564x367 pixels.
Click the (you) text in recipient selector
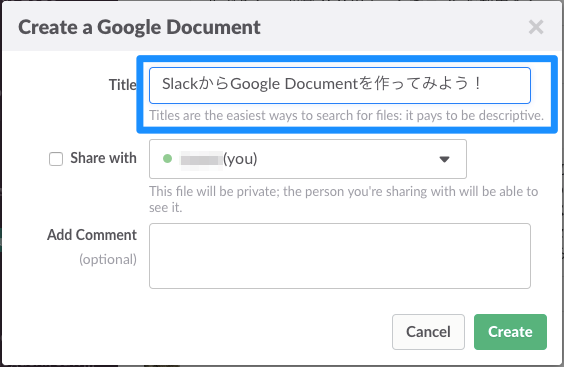click(240, 159)
